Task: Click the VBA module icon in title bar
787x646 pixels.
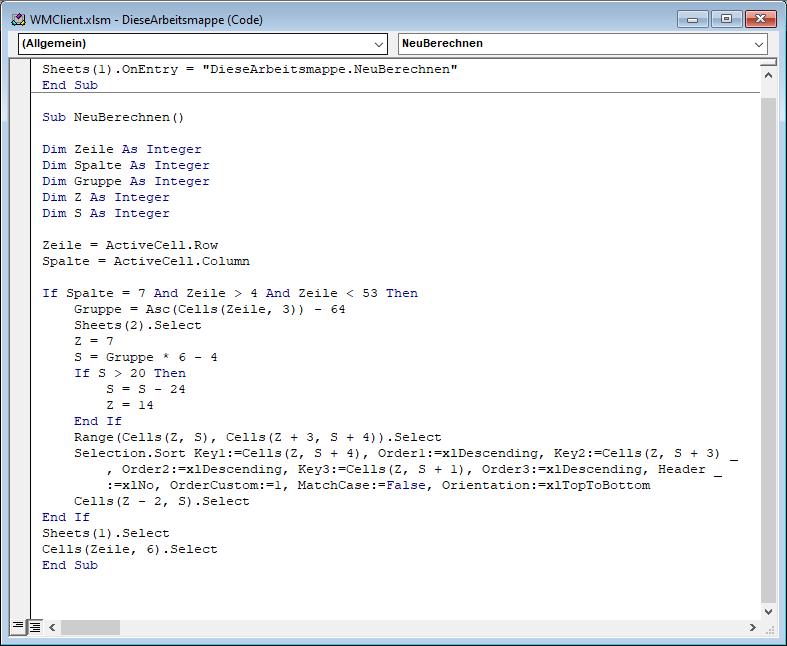Action: pyautogui.click(x=18, y=20)
